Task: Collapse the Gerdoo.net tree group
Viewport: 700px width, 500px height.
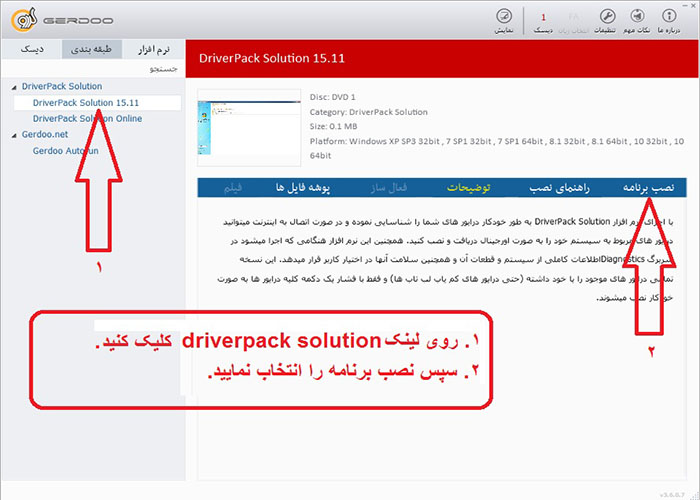Action: point(14,135)
